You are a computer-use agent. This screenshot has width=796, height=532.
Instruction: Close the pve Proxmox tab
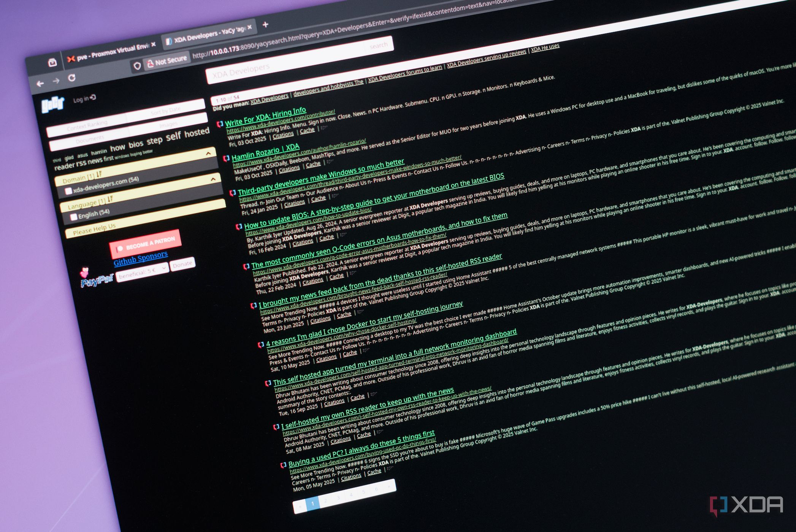153,44
